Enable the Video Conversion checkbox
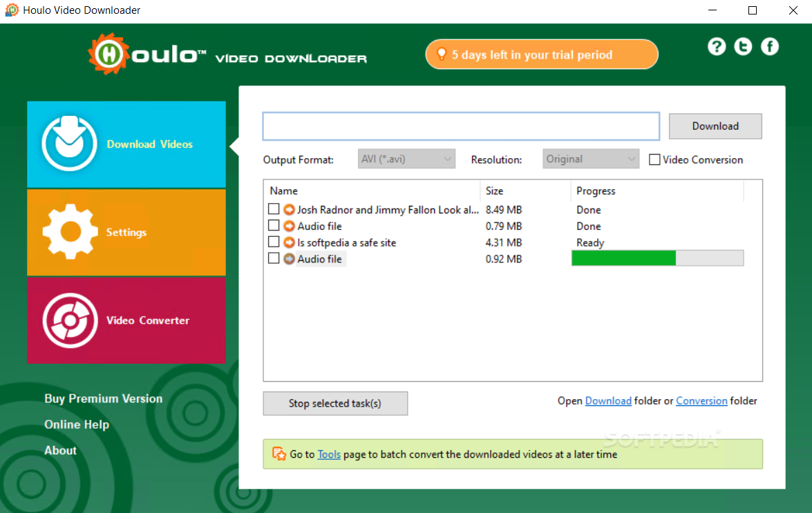 pyautogui.click(x=654, y=159)
